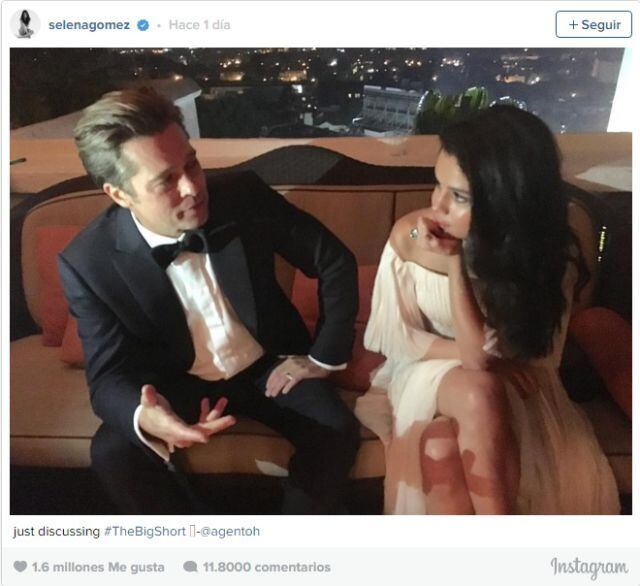
Task: Click the plus sign inside Seguir
Action: pos(573,24)
